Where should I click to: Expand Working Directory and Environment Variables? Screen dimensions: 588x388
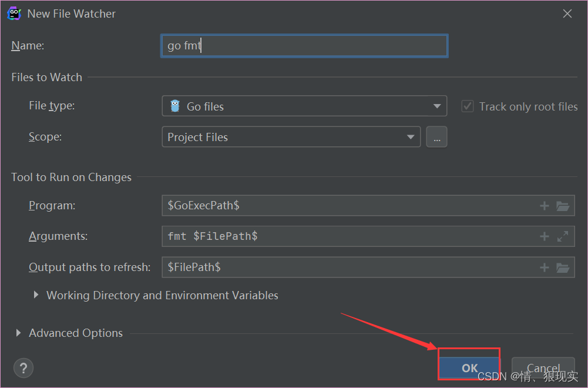36,295
